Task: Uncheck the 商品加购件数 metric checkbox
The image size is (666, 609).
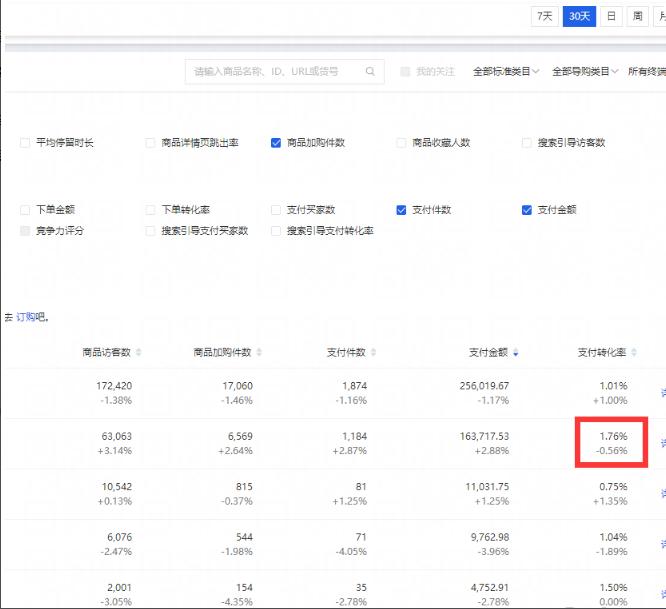Action: [276, 143]
